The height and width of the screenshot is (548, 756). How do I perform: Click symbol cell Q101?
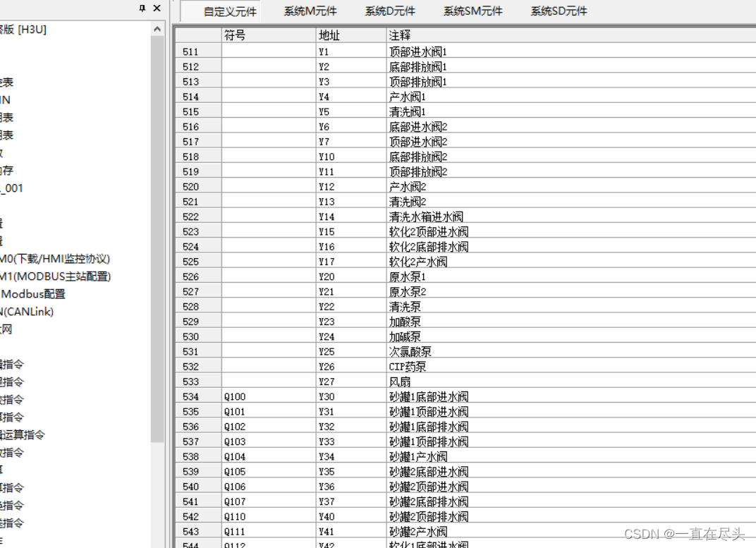click(269, 411)
